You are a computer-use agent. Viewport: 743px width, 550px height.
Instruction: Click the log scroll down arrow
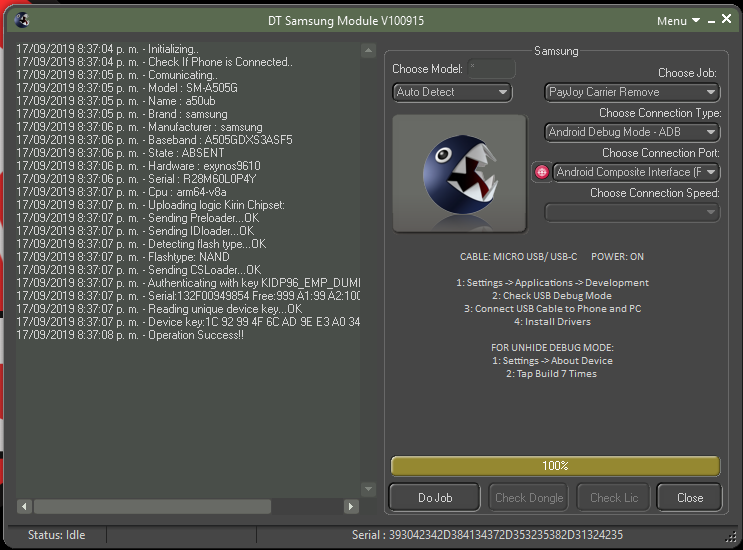pyautogui.click(x=368, y=488)
